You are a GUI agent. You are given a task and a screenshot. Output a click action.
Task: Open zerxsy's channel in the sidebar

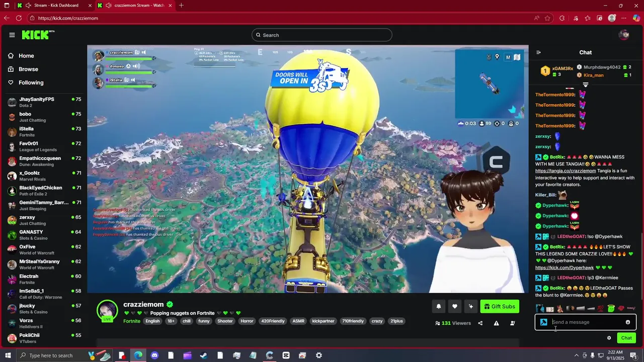pos(44,220)
